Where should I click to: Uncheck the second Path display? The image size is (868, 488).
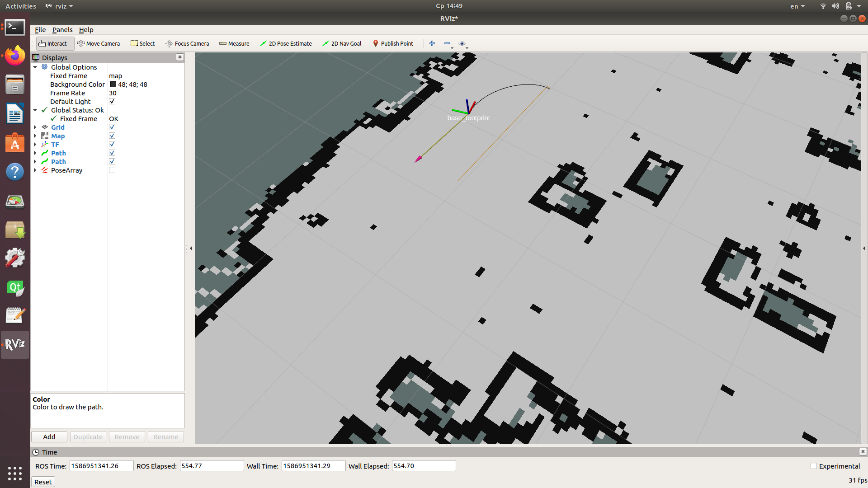pyautogui.click(x=112, y=162)
